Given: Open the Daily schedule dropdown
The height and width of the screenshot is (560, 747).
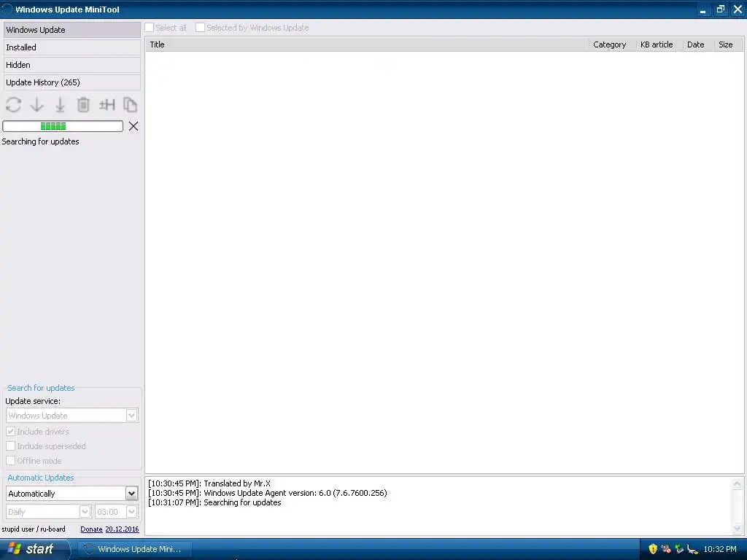Looking at the screenshot, I should coord(48,512).
